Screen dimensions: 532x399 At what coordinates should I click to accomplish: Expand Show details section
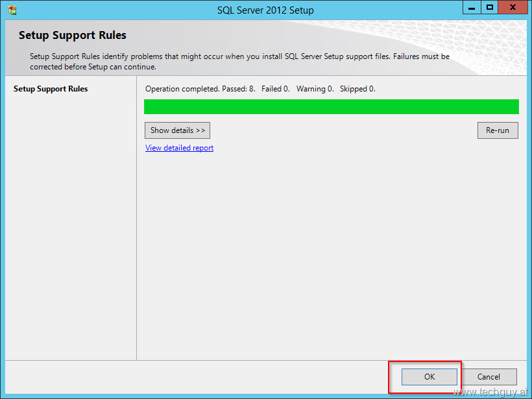(178, 130)
